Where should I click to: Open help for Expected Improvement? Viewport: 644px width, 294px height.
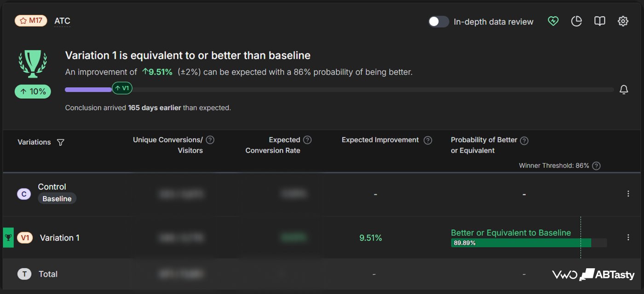point(428,140)
